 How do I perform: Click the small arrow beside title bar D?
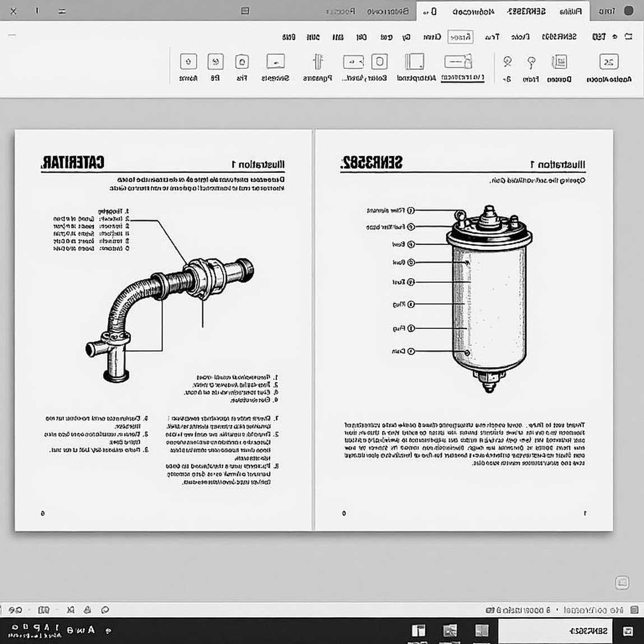(425, 12)
